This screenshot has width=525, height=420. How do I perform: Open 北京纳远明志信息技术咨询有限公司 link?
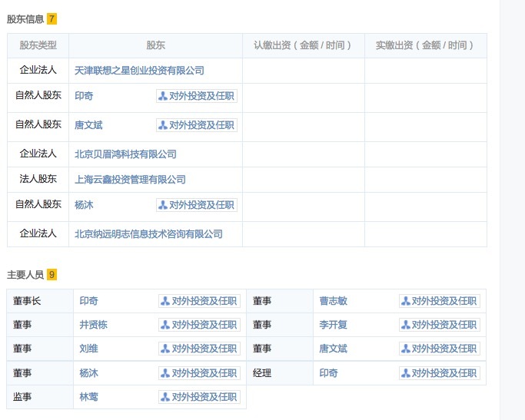pyautogui.click(x=148, y=234)
